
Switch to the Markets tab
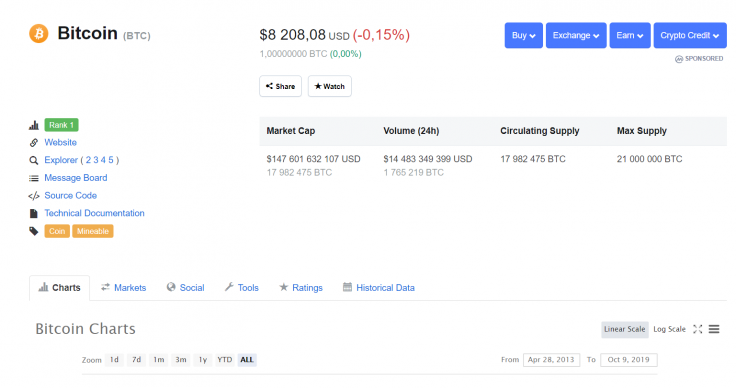coord(123,288)
